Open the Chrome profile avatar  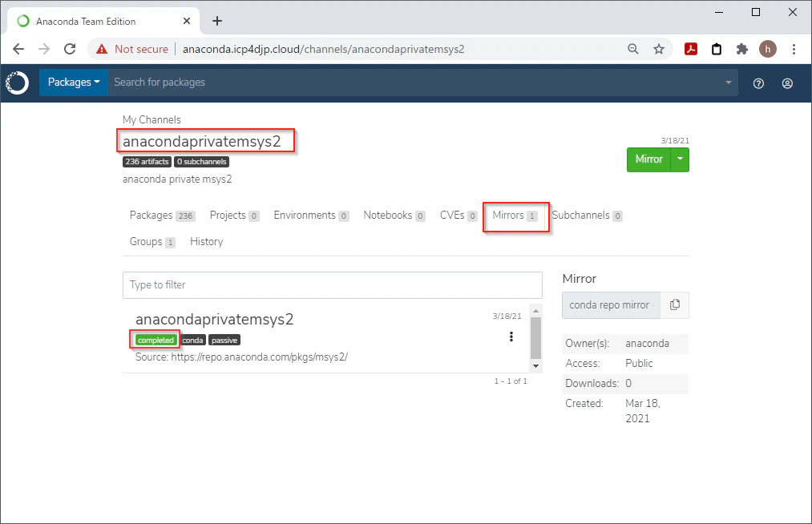(768, 49)
